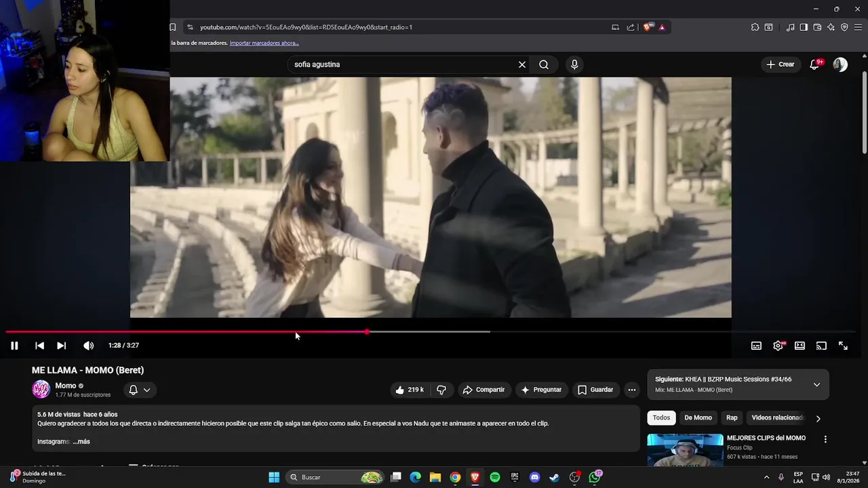Toggle subtitles in the video player
Screen dimensions: 868x488
coord(756,346)
